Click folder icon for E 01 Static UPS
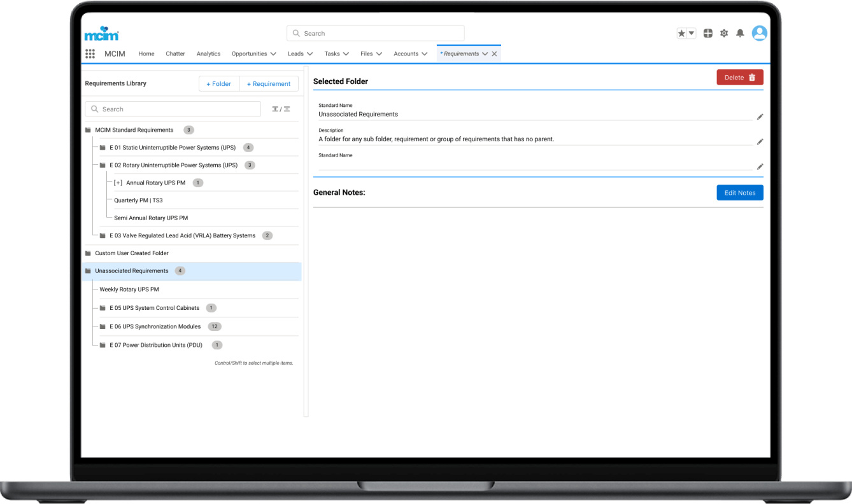The width and height of the screenshot is (852, 504). click(x=103, y=148)
